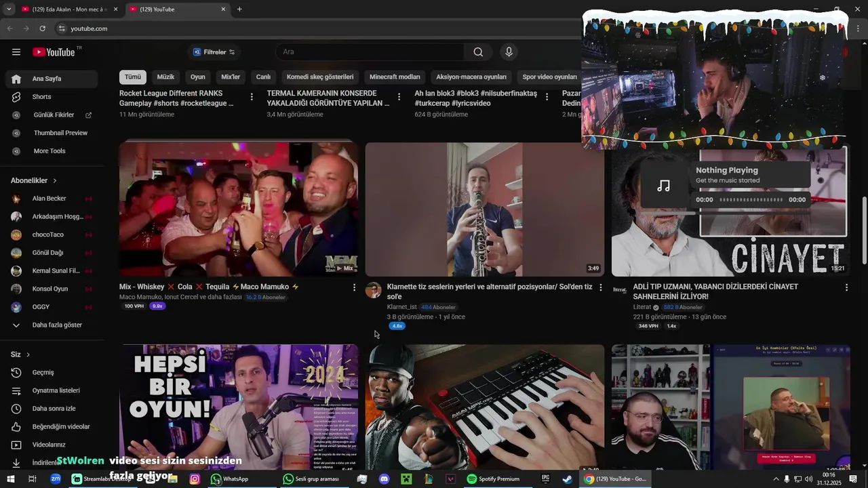Expand the Siz section chevron
Viewport: 868px width, 488px height.
pos(28,354)
